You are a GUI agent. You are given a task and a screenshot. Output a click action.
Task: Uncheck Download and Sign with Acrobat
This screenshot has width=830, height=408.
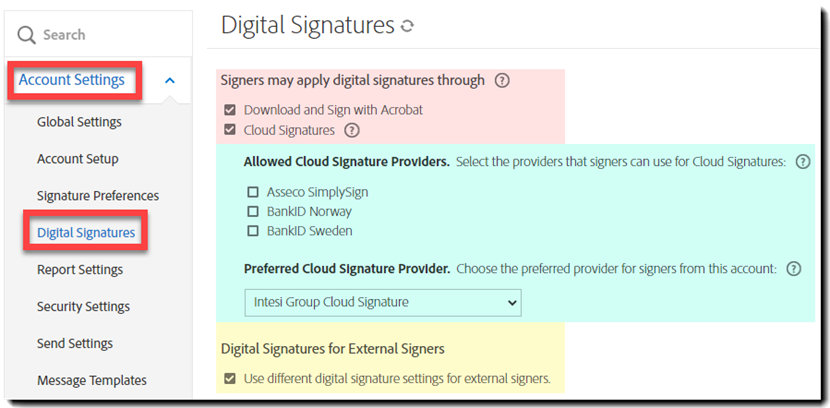coord(230,110)
